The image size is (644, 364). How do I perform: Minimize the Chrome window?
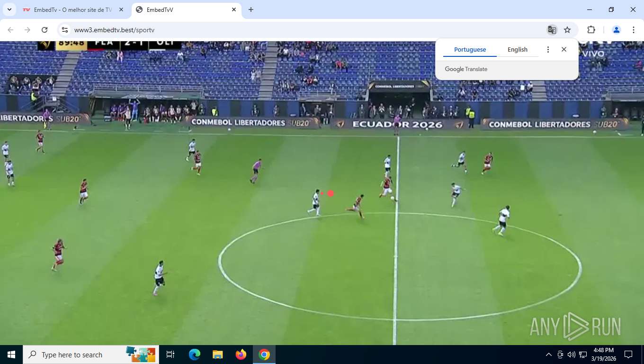(590, 9)
